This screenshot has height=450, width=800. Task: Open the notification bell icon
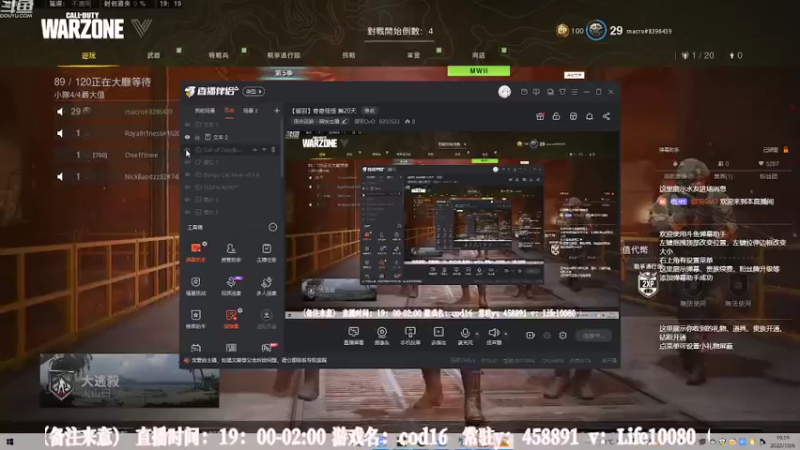[x=589, y=116]
